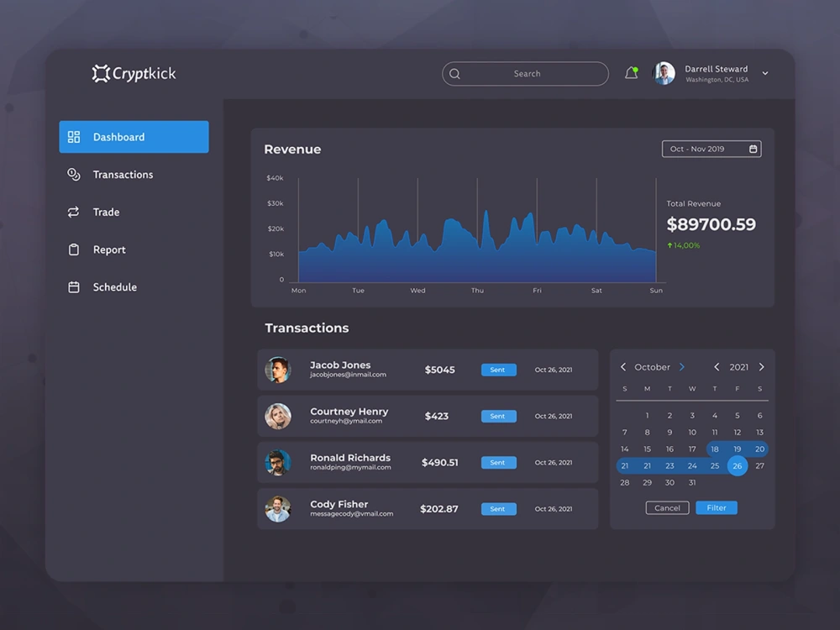Click Darrell Steward's profile avatar

pos(664,73)
